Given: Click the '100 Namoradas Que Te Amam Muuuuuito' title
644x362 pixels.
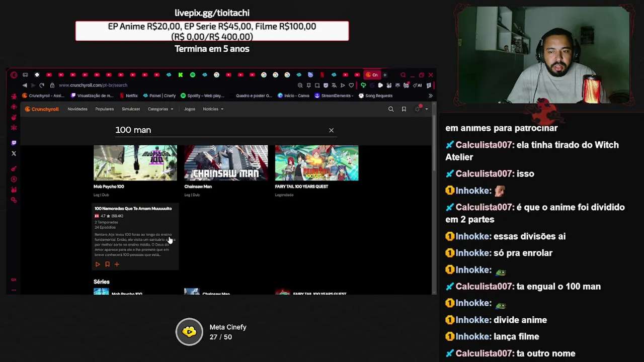Looking at the screenshot, I should tap(133, 209).
